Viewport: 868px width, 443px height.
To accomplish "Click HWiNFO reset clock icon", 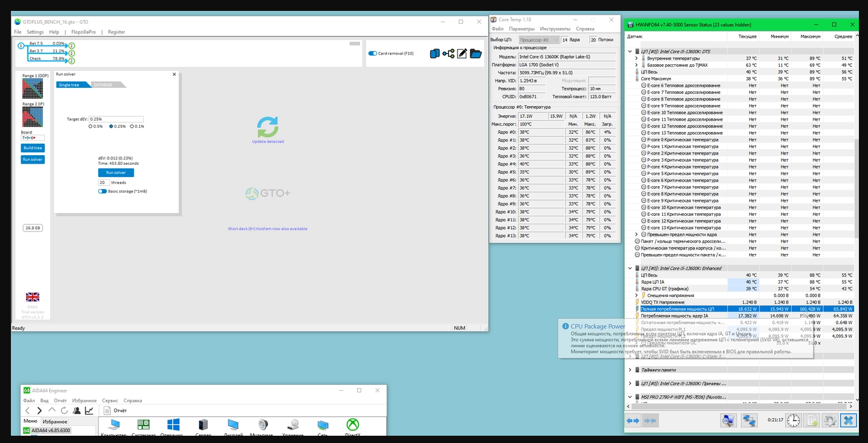I will click(x=793, y=421).
